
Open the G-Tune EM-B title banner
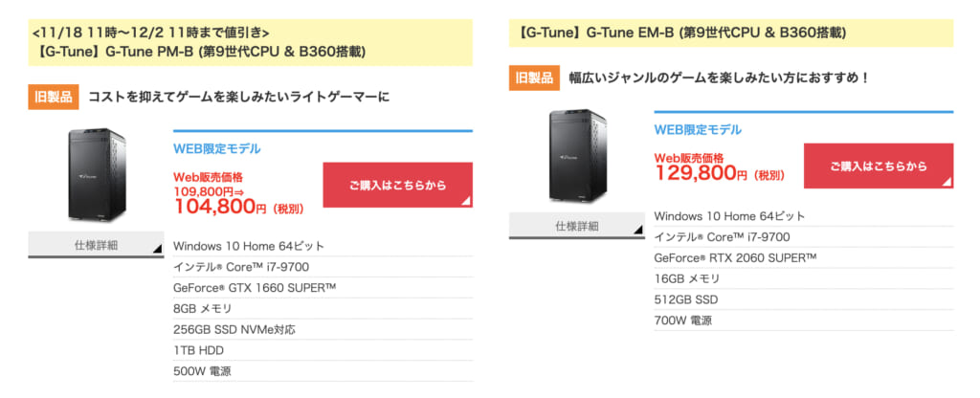pos(731,33)
